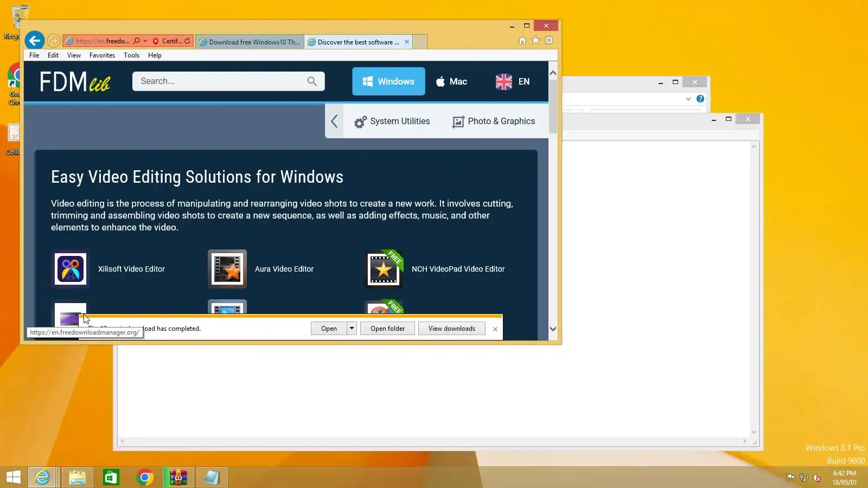Click the certificate error warning in address bar
Viewport: 868px width, 488px height.
pyautogui.click(x=168, y=41)
